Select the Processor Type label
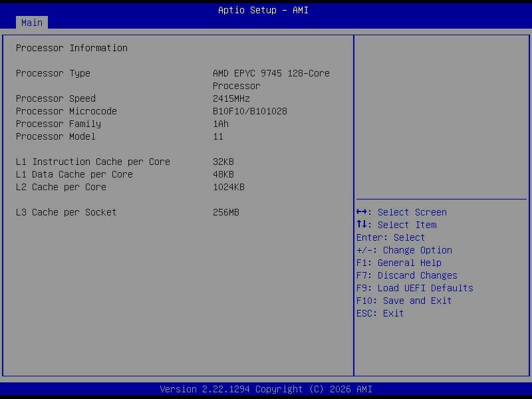Viewport: 532px width, 399px height. pos(53,74)
